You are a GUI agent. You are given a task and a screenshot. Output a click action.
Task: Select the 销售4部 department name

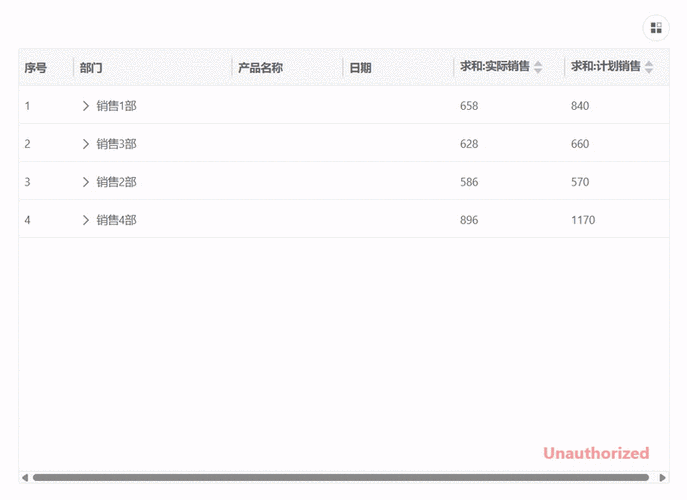(x=117, y=220)
